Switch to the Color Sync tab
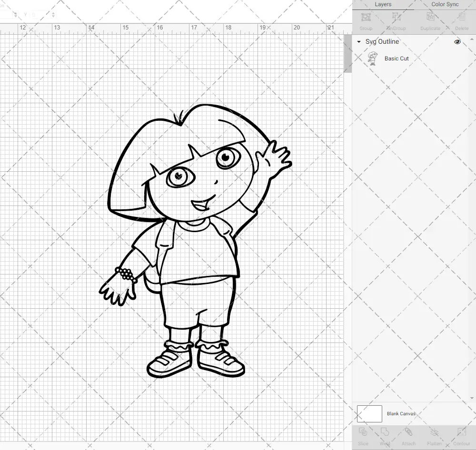The image size is (476, 450). click(x=445, y=4)
